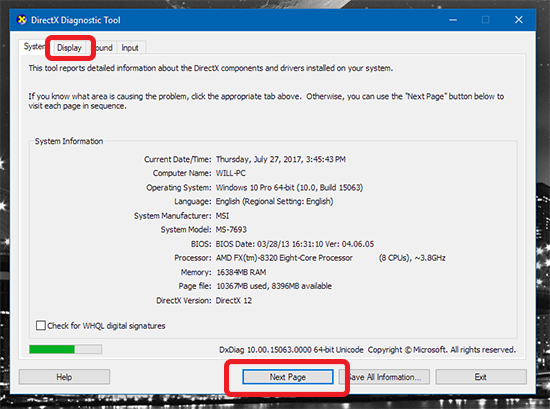The height and width of the screenshot is (409, 550).
Task: Select the Operating System value text
Action: pos(289,188)
